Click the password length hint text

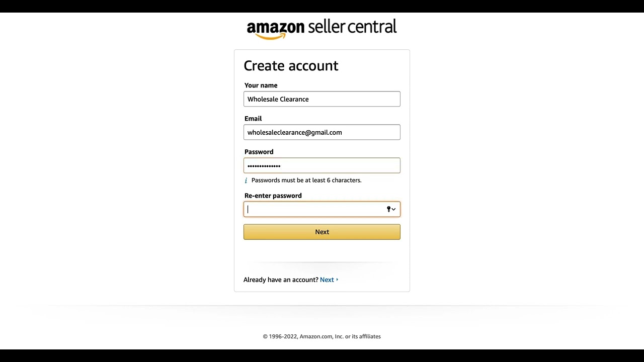[306, 180]
